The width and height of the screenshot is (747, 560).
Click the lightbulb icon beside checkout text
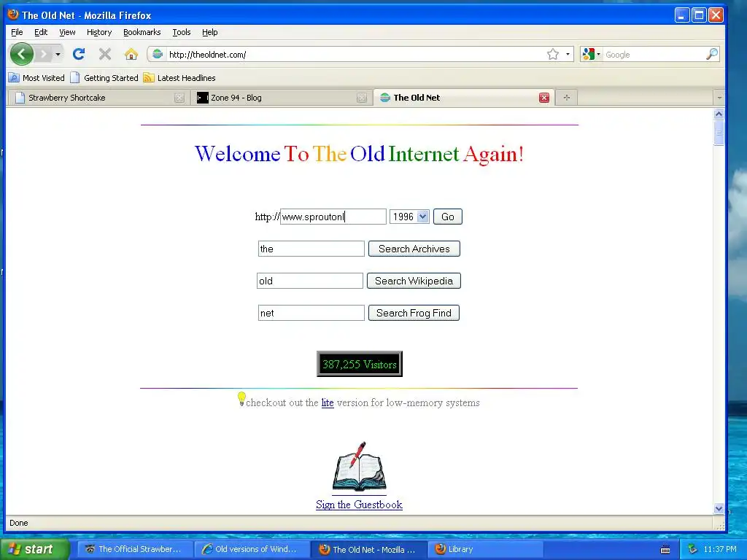point(241,399)
